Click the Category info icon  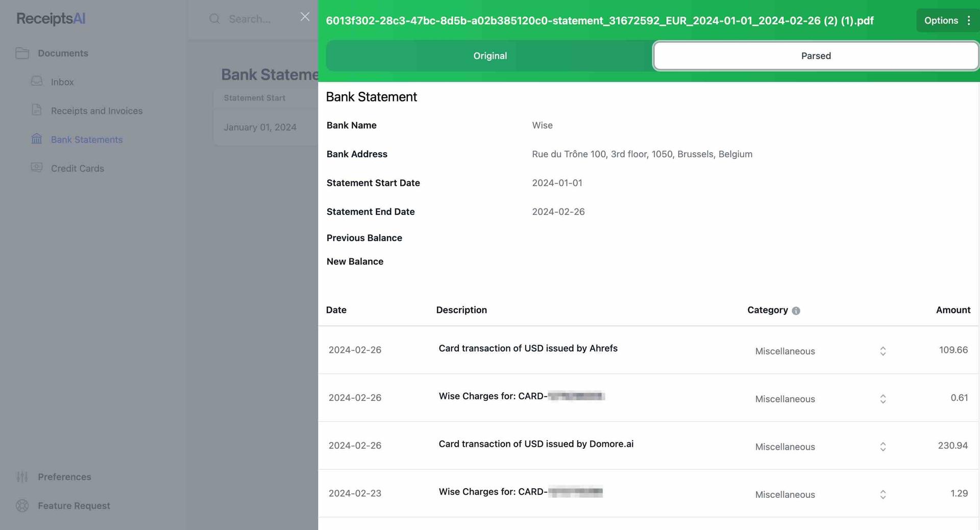(x=796, y=310)
